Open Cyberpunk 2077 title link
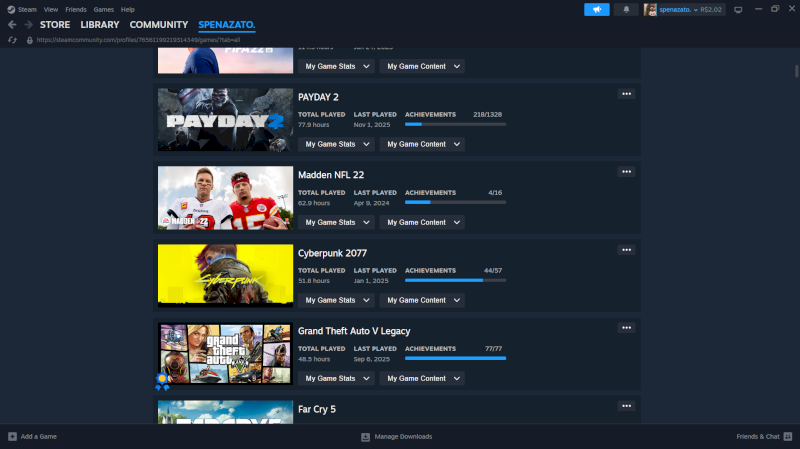Viewport: 800px width, 449px height. (x=332, y=253)
